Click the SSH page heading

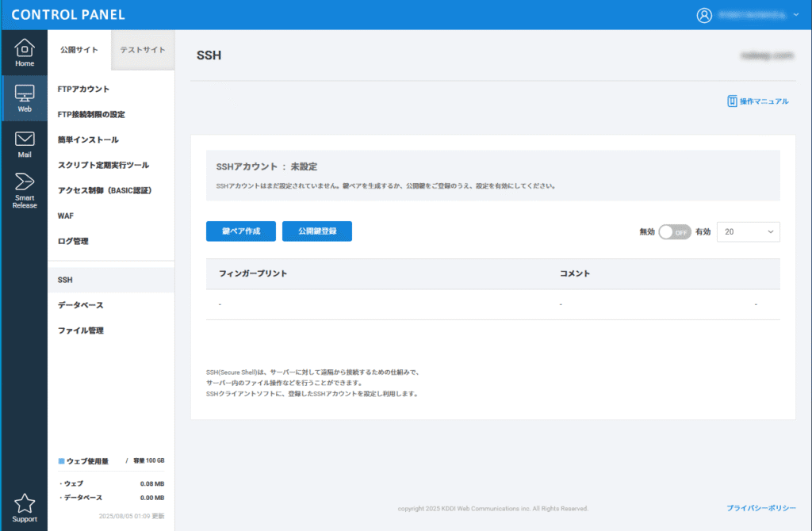[209, 55]
